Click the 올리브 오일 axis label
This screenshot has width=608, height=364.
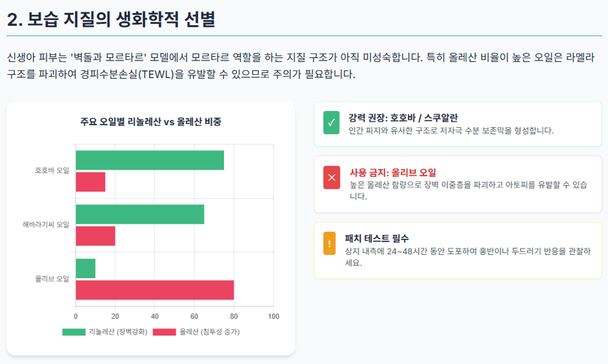coord(52,279)
